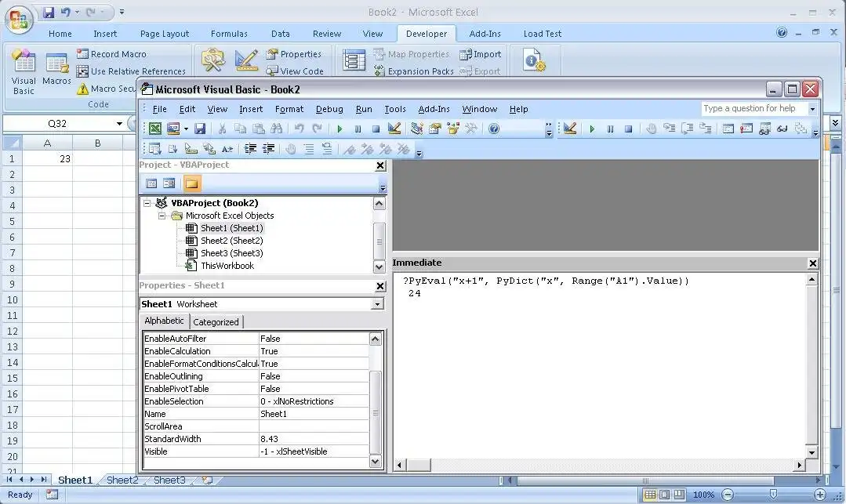
Task: Toggle Design Mode on the Debug toolbar
Action: pyautogui.click(x=570, y=129)
